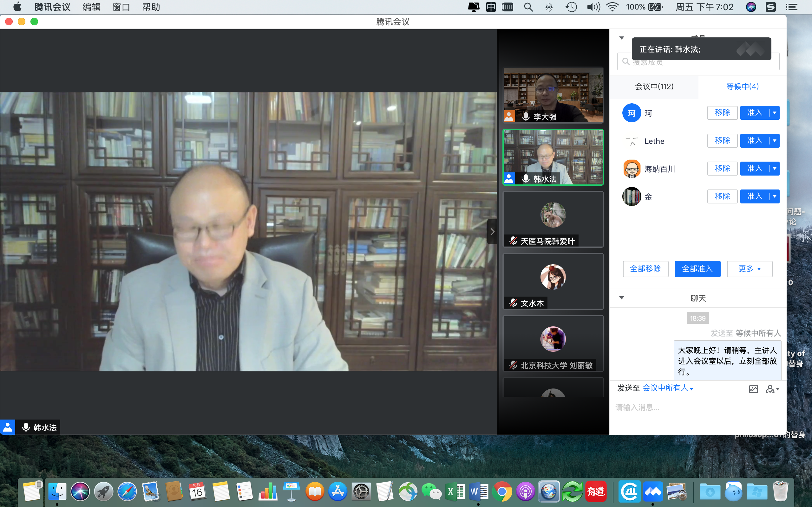Switch to 会议中(112) tab
Screen dimensions: 812x507
click(654, 87)
